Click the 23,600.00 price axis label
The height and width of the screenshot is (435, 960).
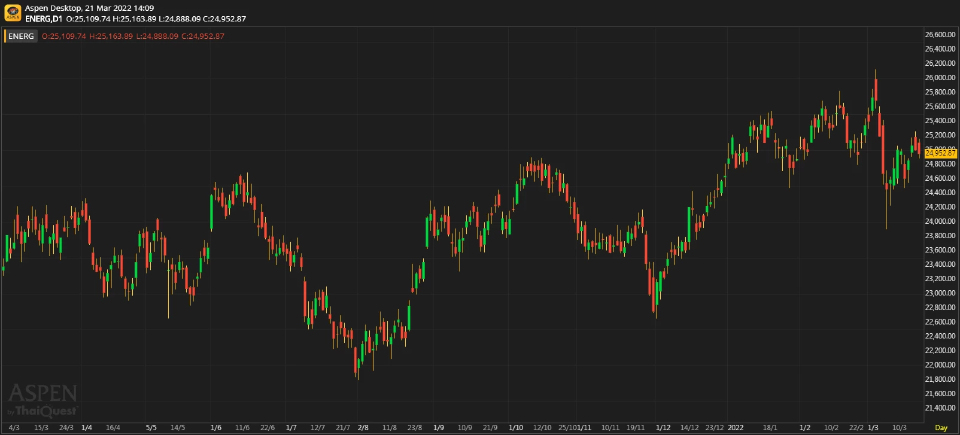coord(940,250)
